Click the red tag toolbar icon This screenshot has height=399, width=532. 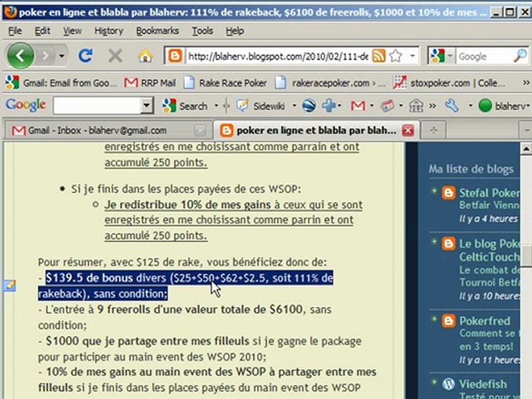[x=387, y=106]
